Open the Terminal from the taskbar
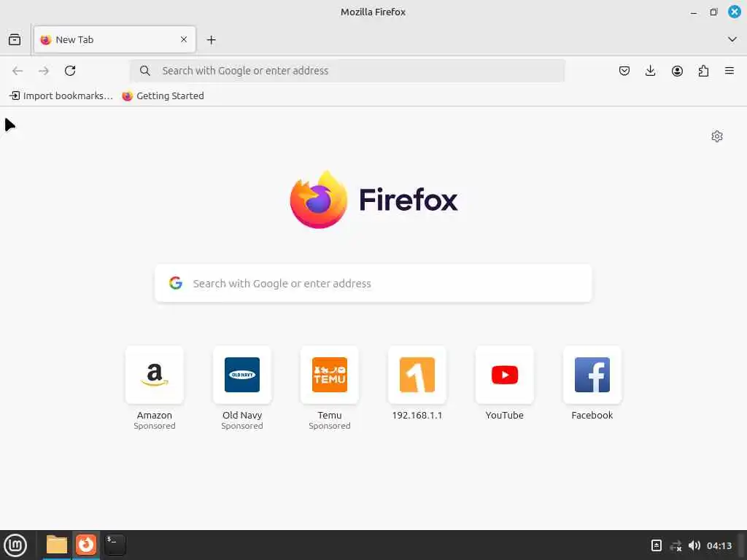 [x=115, y=545]
